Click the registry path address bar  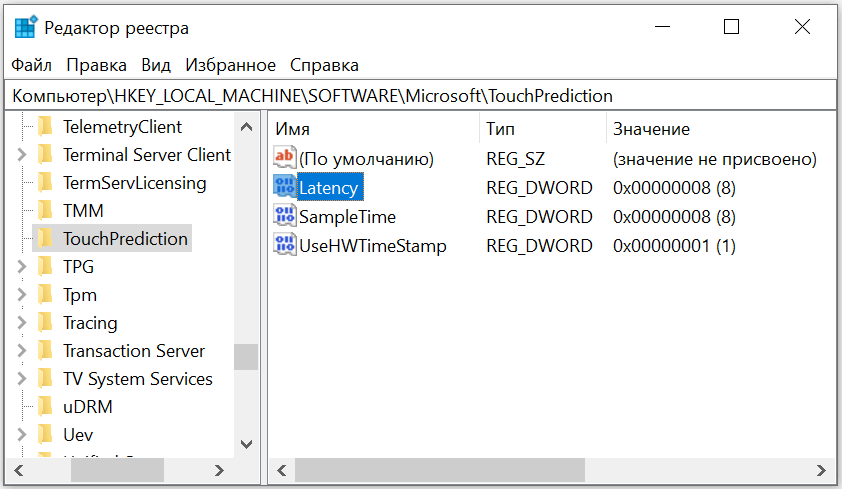pyautogui.click(x=420, y=96)
